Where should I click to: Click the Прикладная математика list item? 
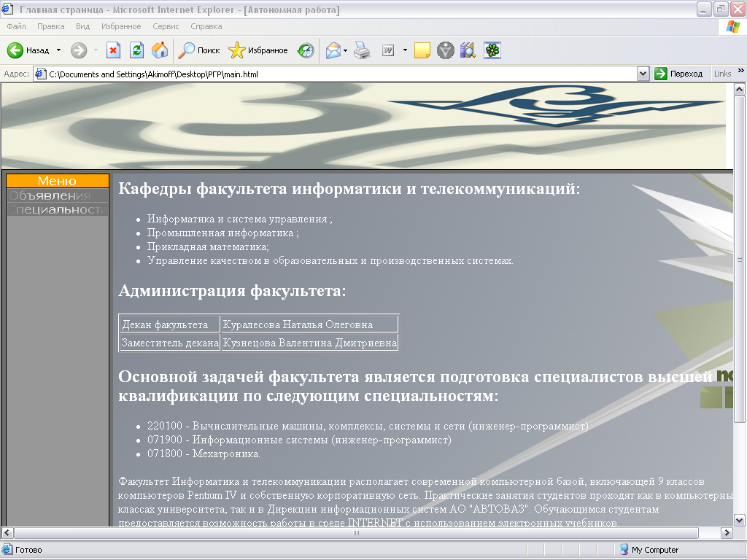[208, 246]
